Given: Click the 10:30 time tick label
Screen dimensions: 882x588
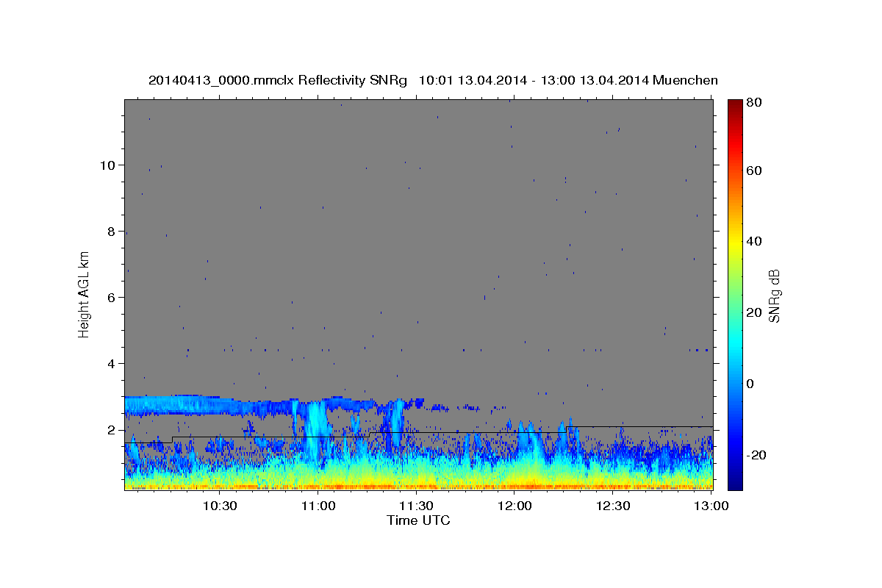Looking at the screenshot, I should 220,506.
